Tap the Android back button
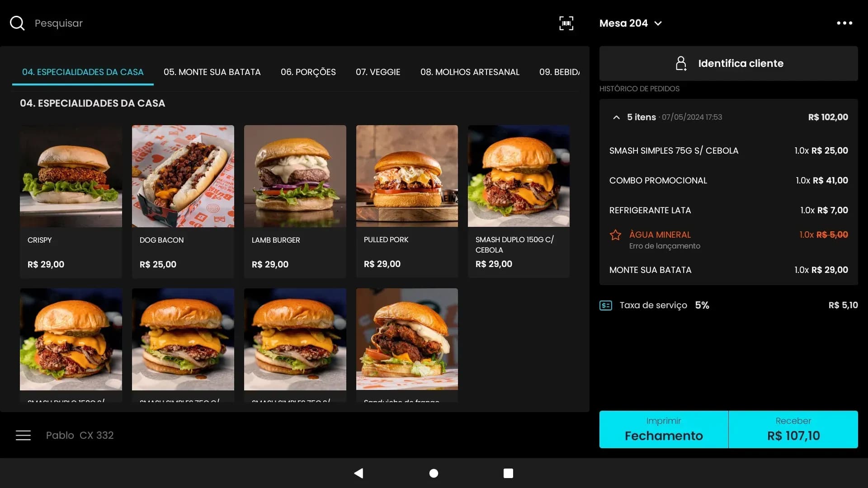The width and height of the screenshot is (868, 488). [x=359, y=473]
